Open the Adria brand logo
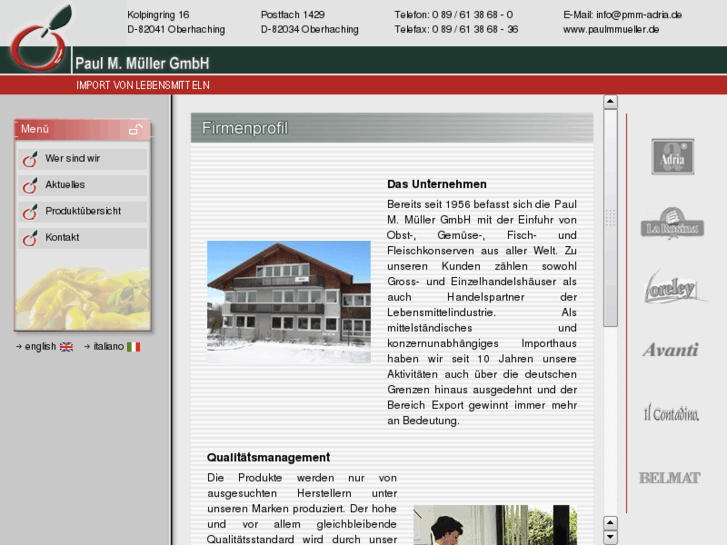This screenshot has width=727, height=545. (x=672, y=157)
